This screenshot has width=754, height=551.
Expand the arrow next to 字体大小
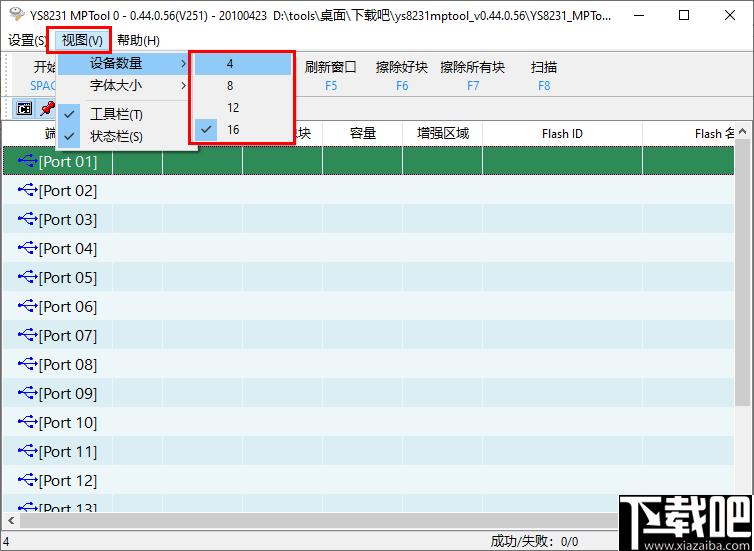point(183,86)
